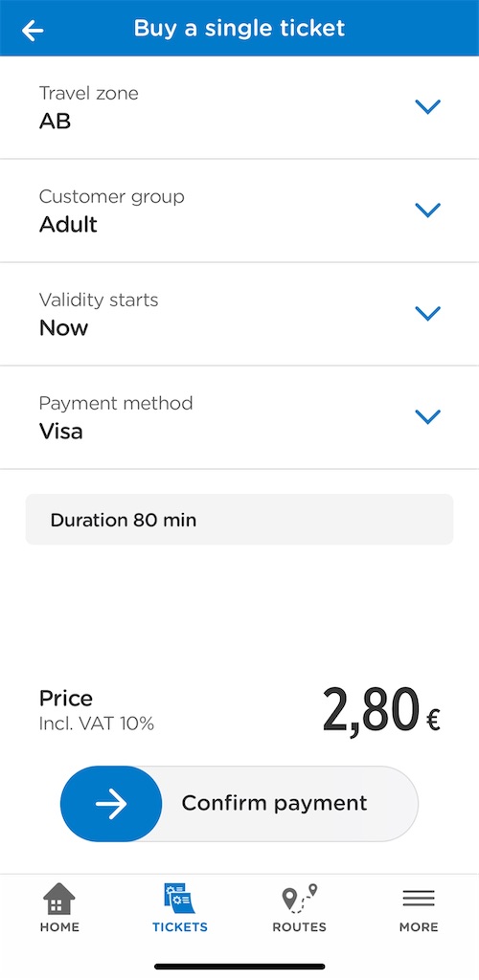Switch to the ROUTES tab label
Viewport: 479px width, 980px height.
coord(300,926)
